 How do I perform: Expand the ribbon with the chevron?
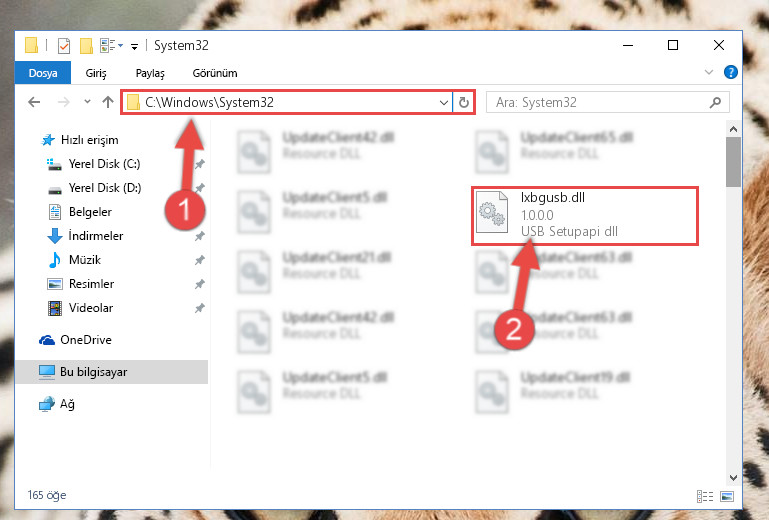(x=709, y=73)
